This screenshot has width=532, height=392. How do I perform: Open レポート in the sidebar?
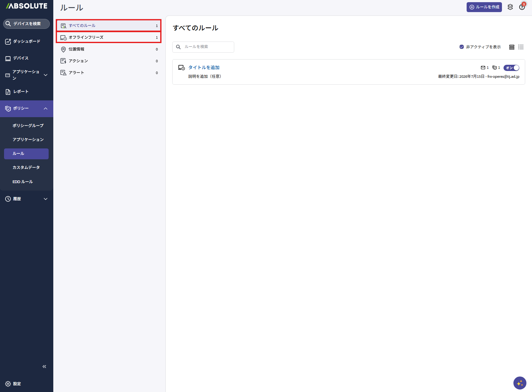[27, 92]
